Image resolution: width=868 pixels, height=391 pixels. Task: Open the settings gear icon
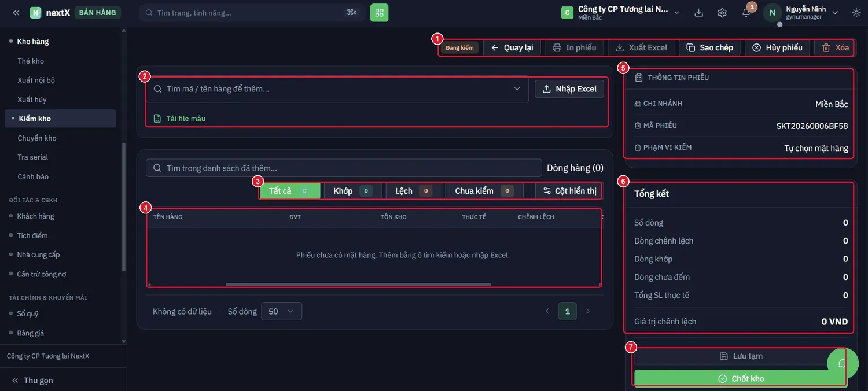point(722,13)
